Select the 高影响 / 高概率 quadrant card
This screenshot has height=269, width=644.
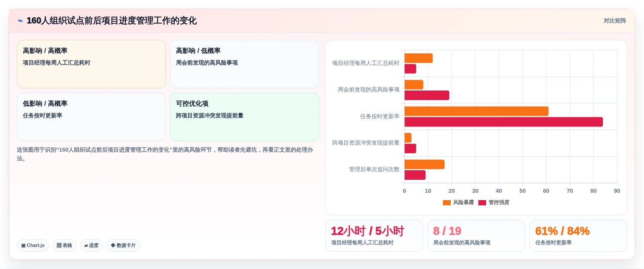tap(91, 64)
